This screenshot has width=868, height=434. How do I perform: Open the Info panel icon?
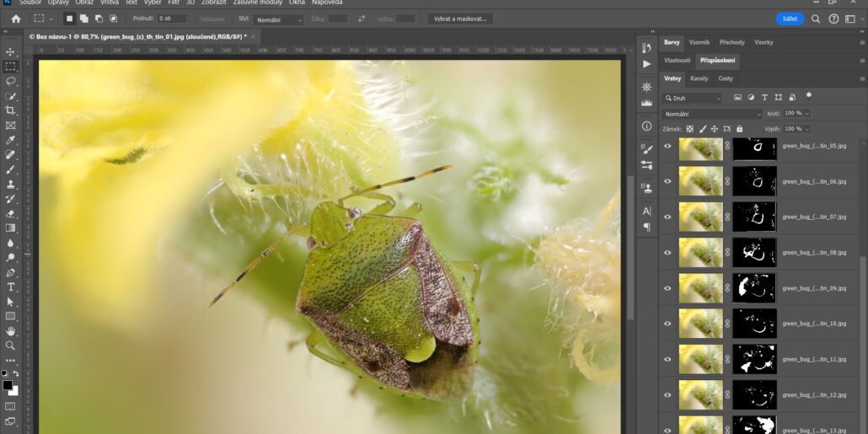[x=646, y=126]
